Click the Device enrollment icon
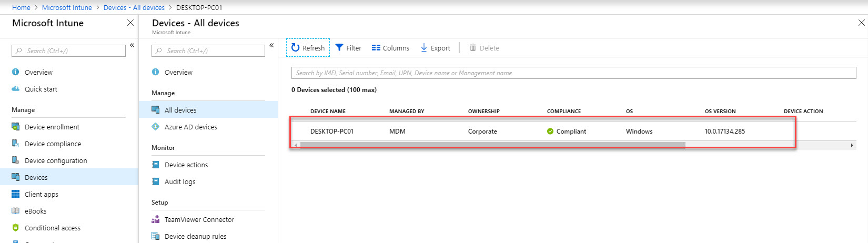The image size is (868, 243). pos(16,127)
